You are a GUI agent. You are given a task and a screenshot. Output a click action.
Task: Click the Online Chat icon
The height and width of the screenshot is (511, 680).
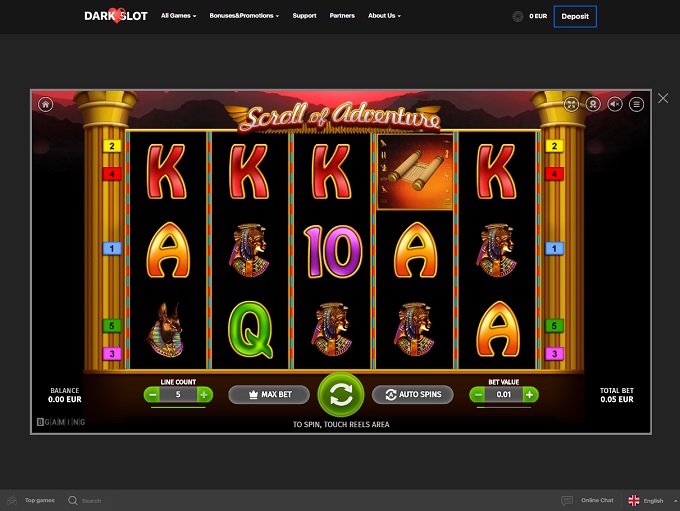[x=567, y=501]
